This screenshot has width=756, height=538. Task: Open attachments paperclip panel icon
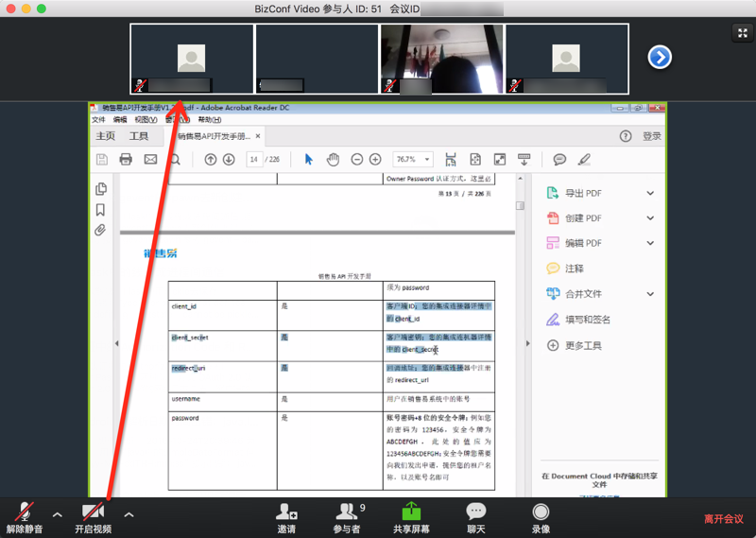(100, 230)
